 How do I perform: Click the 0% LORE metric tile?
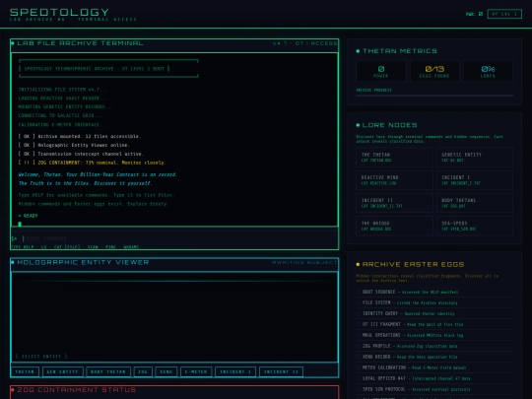click(488, 71)
